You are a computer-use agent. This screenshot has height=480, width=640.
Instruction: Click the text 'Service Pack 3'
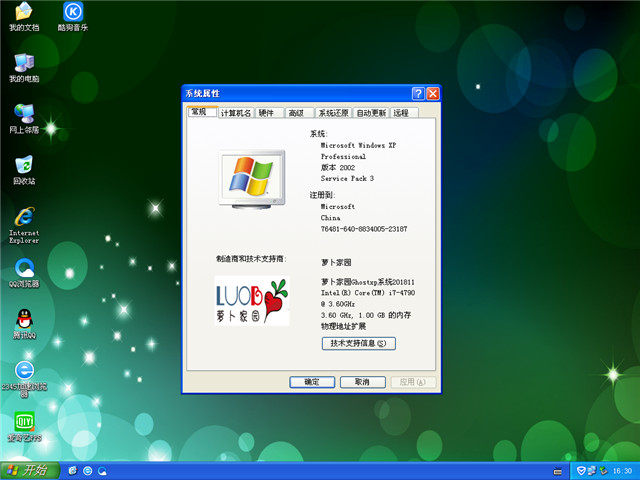coord(347,178)
